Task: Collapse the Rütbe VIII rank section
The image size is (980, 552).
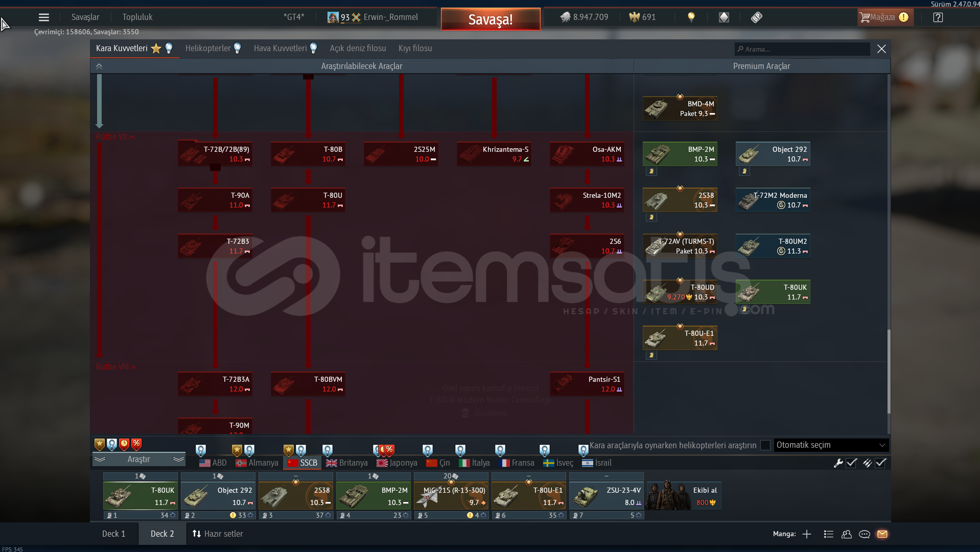Action: (116, 367)
